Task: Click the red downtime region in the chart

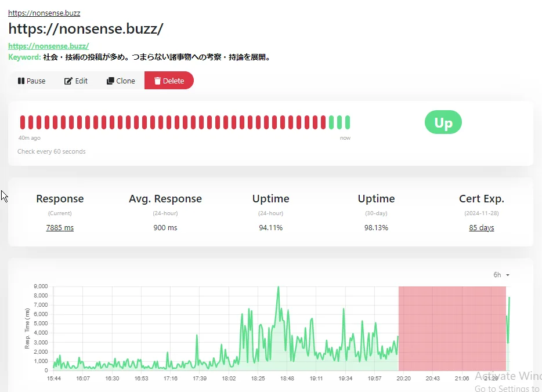Action: (451, 328)
